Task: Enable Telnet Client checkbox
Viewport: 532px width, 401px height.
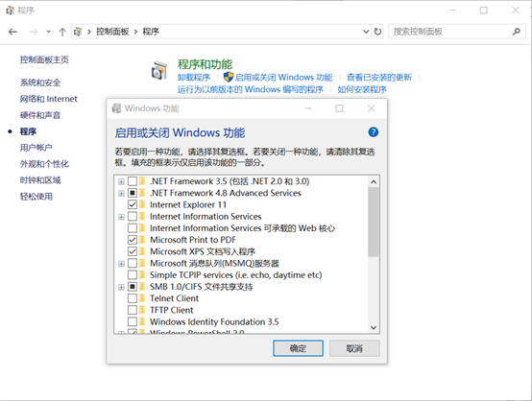Action: (133, 298)
